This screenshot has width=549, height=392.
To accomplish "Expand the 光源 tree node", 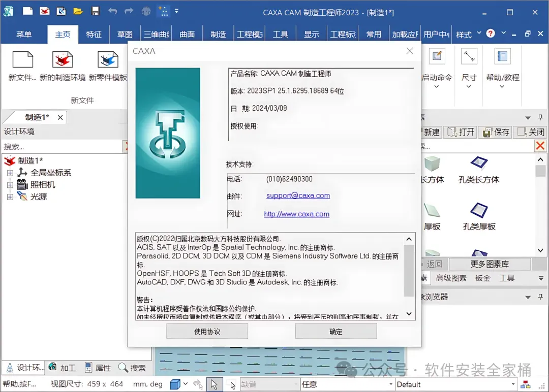I will (10, 197).
